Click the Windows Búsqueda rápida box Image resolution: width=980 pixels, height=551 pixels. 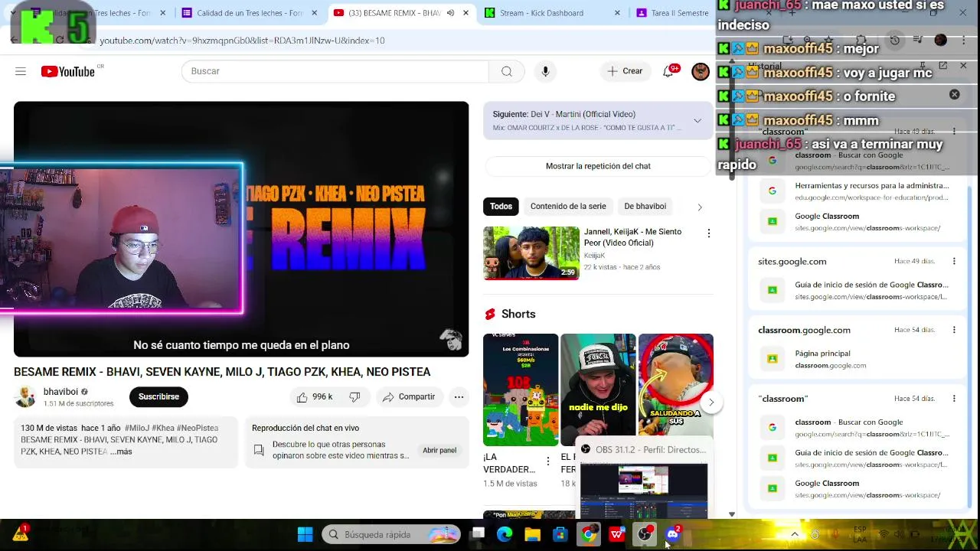pos(391,534)
